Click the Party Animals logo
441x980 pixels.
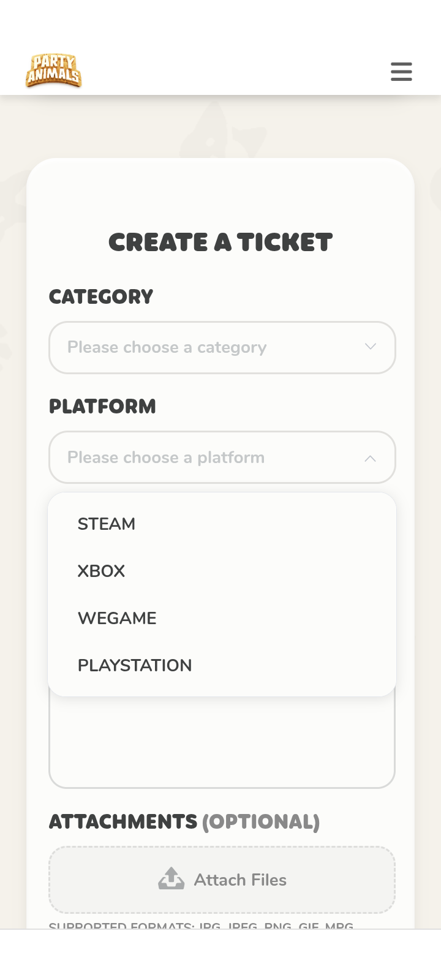pos(54,71)
